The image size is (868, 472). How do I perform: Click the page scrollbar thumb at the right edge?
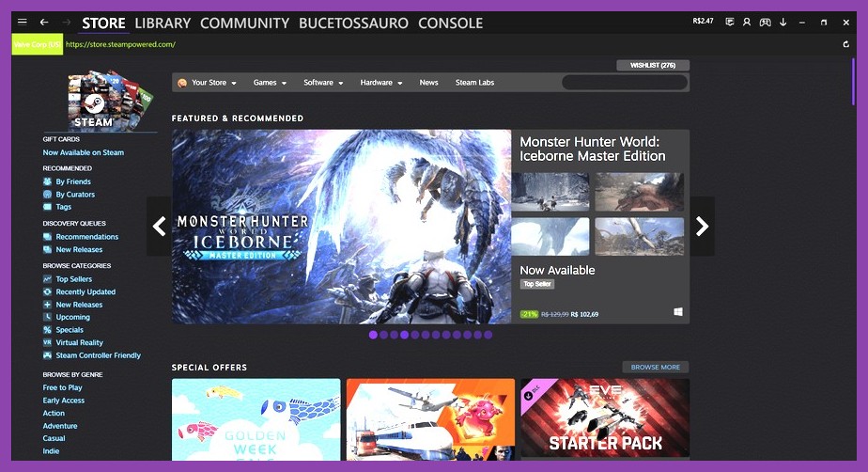pyautogui.click(x=853, y=82)
